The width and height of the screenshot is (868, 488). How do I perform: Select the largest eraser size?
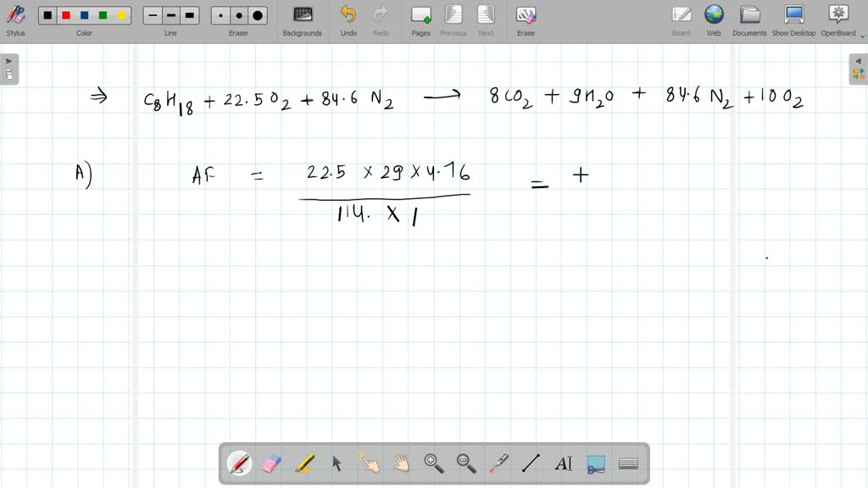pos(256,14)
